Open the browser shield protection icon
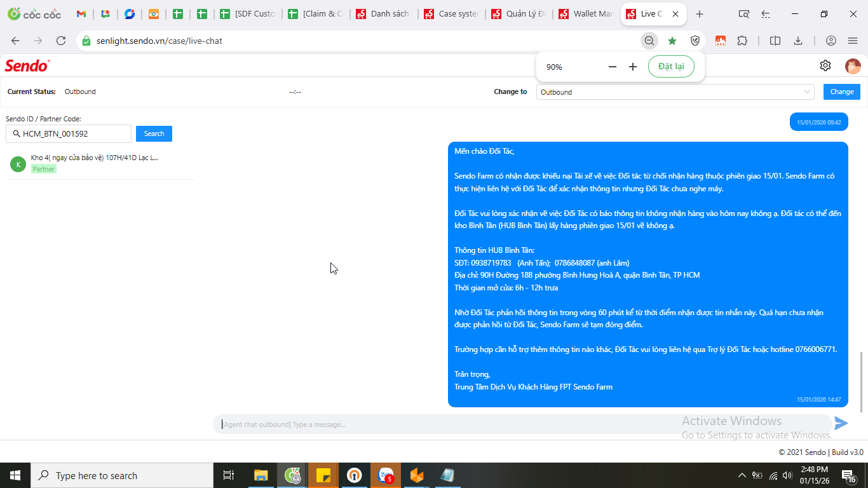The image size is (868, 488). pos(695,41)
